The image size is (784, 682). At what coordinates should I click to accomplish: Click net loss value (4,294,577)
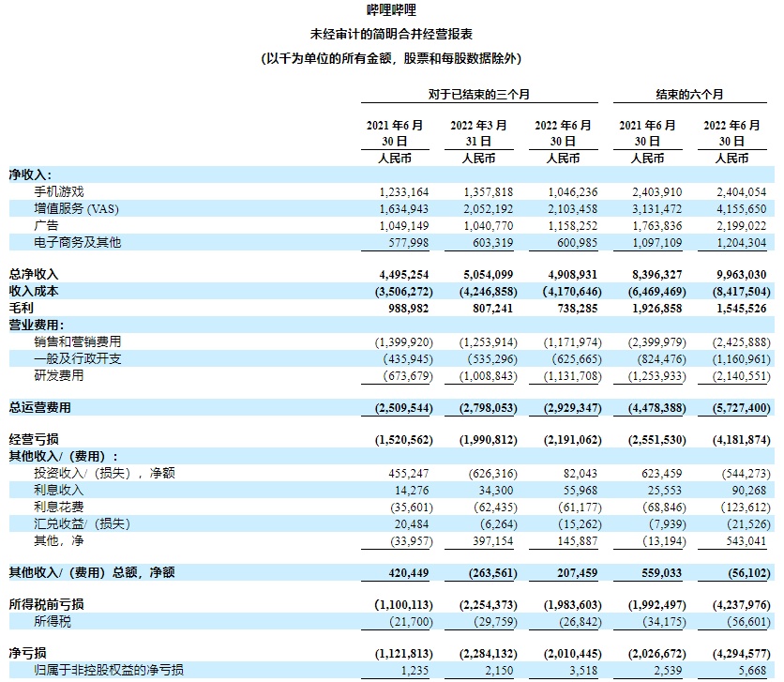coord(742,654)
